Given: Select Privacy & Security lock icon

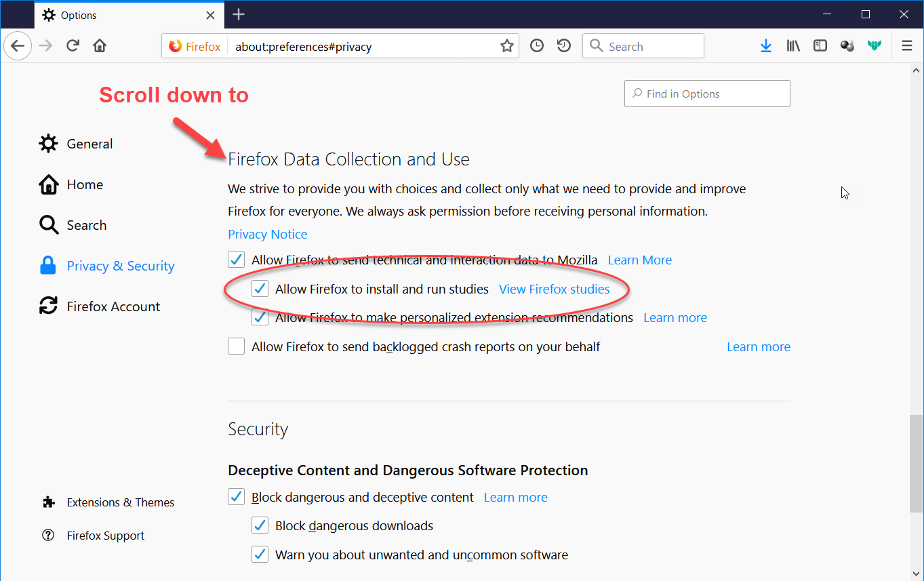Looking at the screenshot, I should click(x=48, y=265).
